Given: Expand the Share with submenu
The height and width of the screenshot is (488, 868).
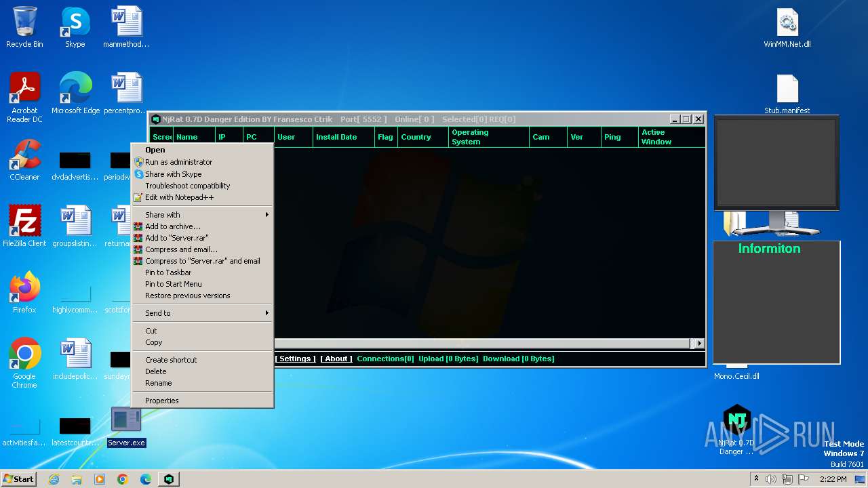Looking at the screenshot, I should pyautogui.click(x=202, y=215).
